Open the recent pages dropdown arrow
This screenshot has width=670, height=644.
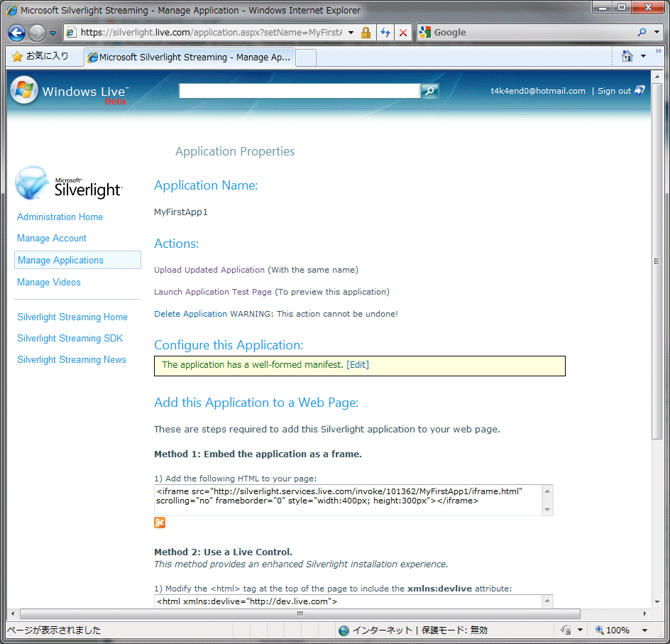[53, 33]
